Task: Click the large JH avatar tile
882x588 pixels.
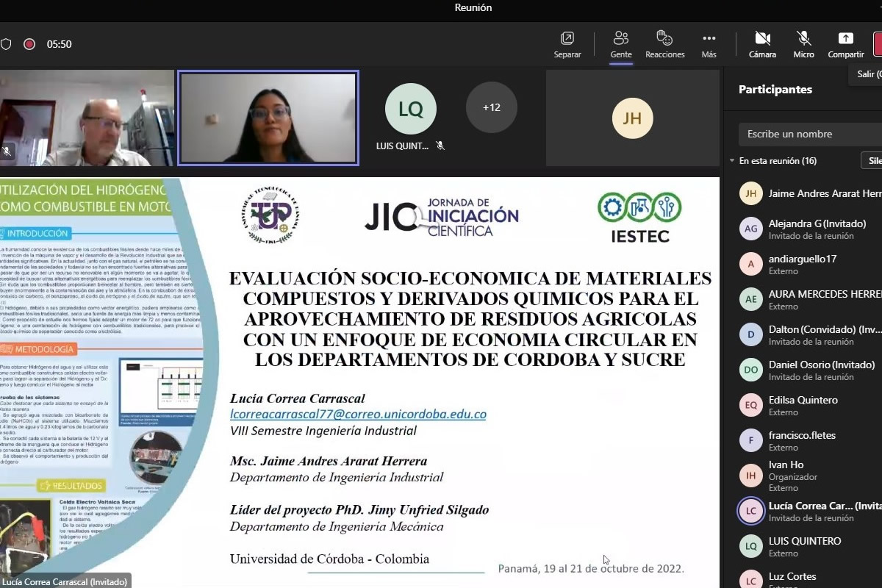Action: [633, 118]
